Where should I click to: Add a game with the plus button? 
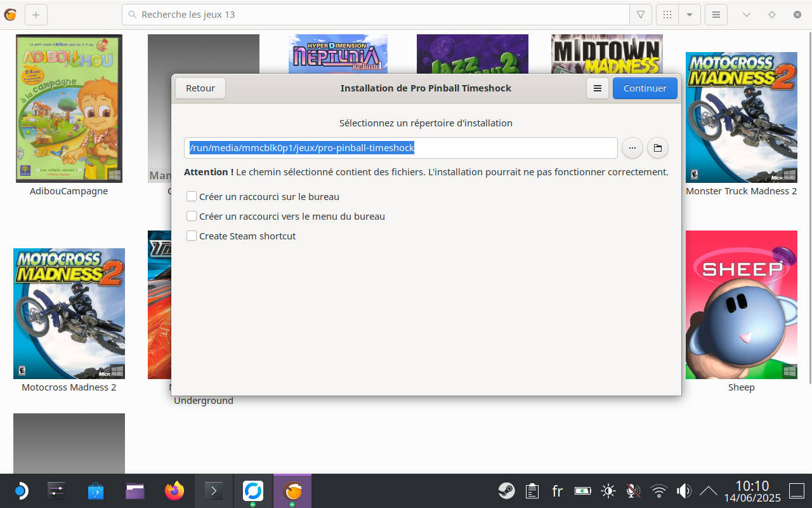(36, 15)
